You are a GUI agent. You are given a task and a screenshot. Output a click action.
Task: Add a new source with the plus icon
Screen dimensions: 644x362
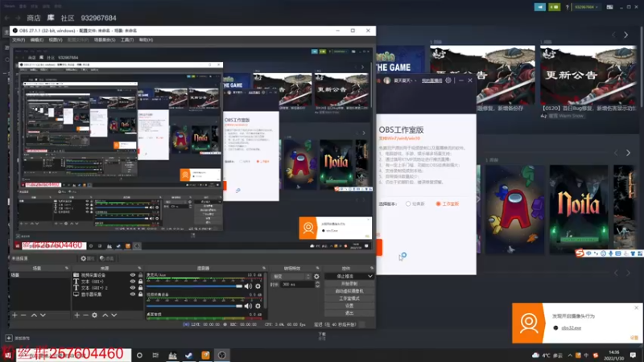click(76, 315)
